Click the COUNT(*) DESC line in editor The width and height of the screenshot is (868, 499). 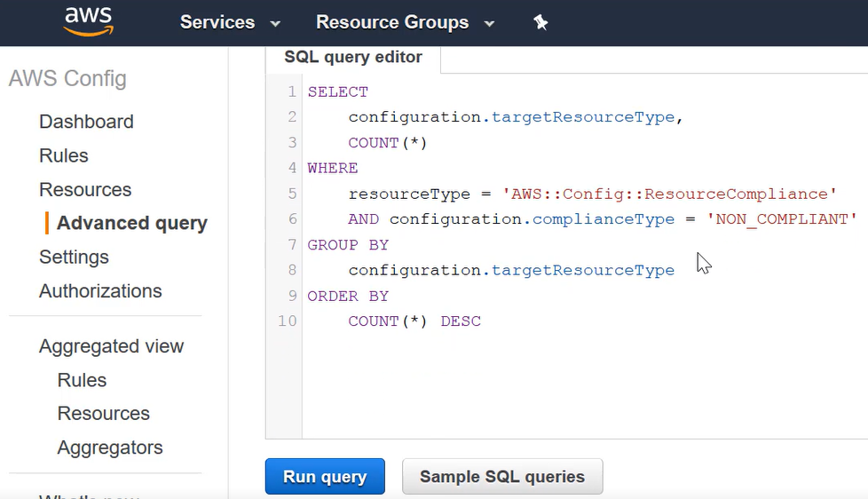point(414,321)
